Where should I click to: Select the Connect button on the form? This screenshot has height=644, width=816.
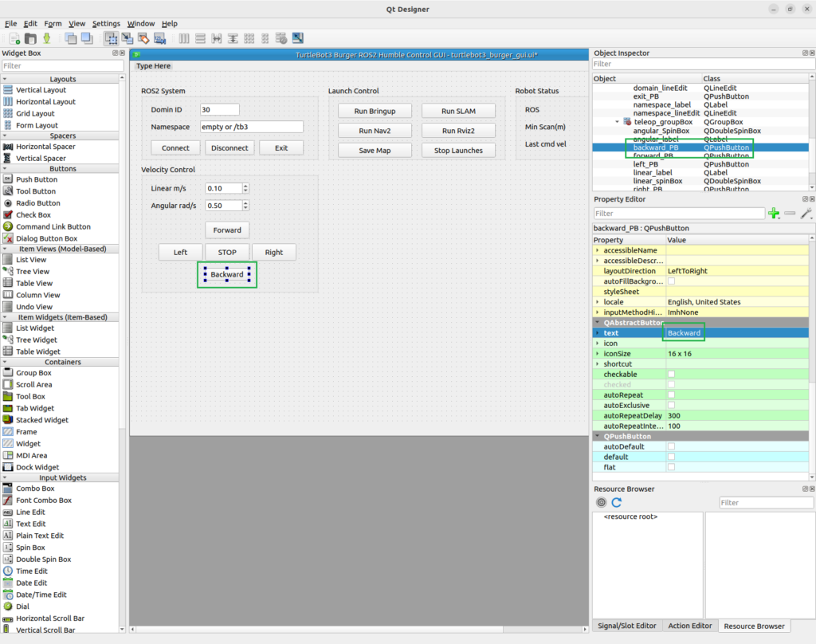click(175, 148)
